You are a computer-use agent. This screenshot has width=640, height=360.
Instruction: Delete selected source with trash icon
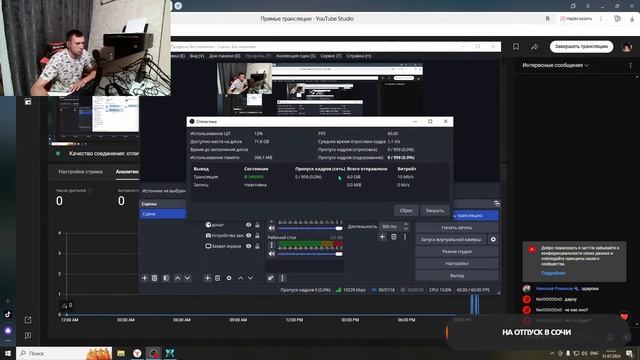pyautogui.click(x=218, y=278)
